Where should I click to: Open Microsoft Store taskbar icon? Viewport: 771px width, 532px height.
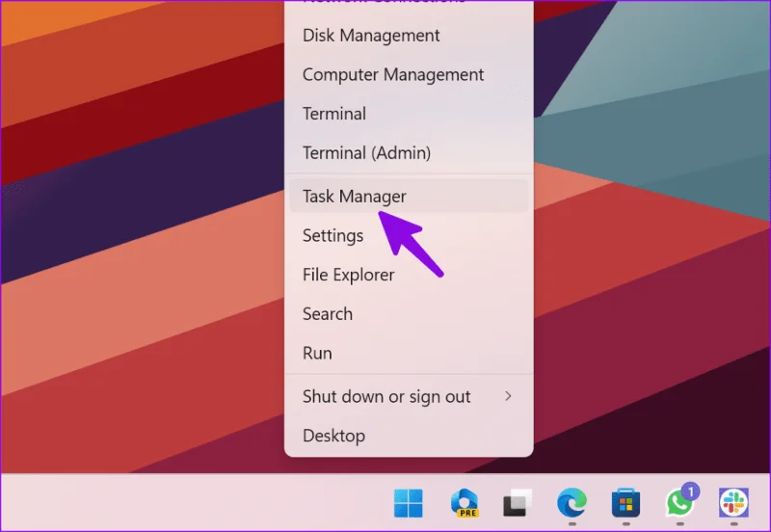625,503
